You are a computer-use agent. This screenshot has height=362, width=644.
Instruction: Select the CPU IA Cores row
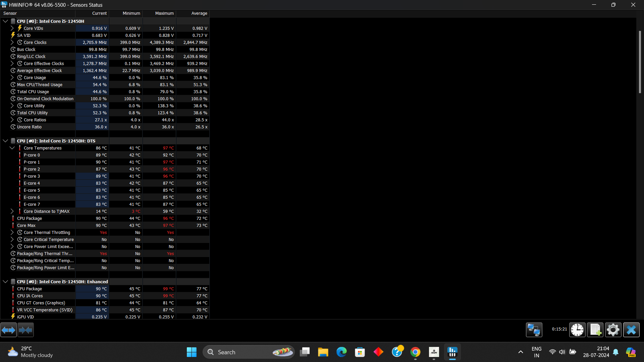point(105,296)
